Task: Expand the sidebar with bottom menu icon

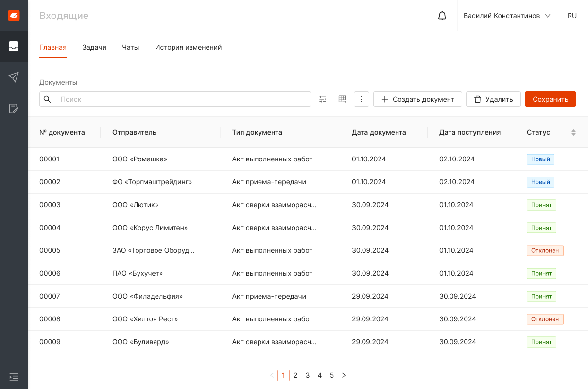Action: point(14,377)
